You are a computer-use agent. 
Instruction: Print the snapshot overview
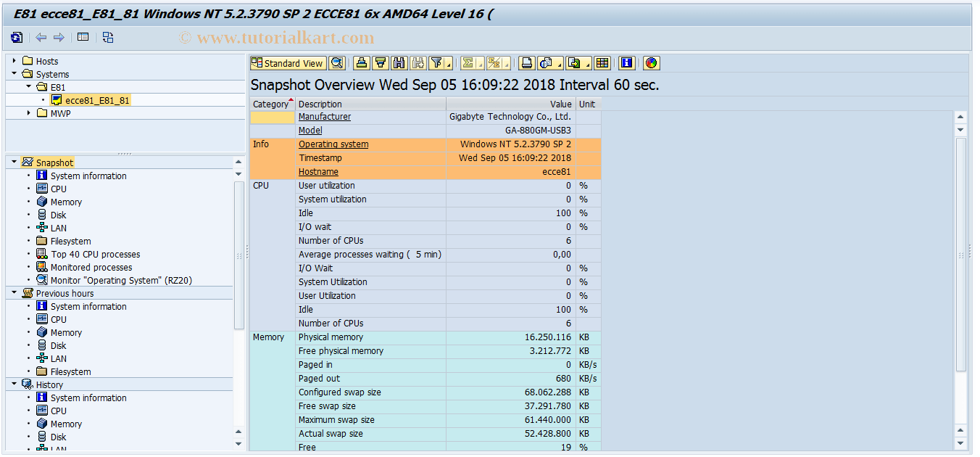click(363, 63)
